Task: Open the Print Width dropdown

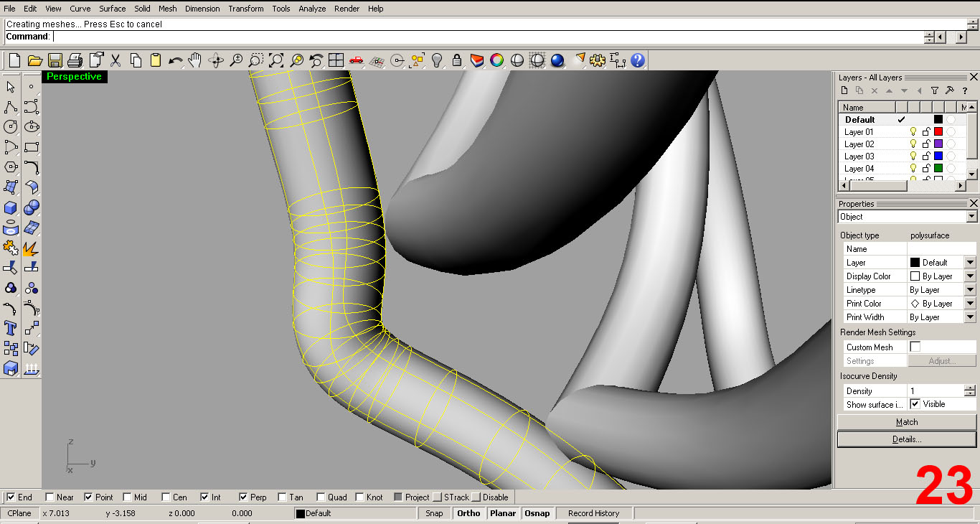Action: 970,317
